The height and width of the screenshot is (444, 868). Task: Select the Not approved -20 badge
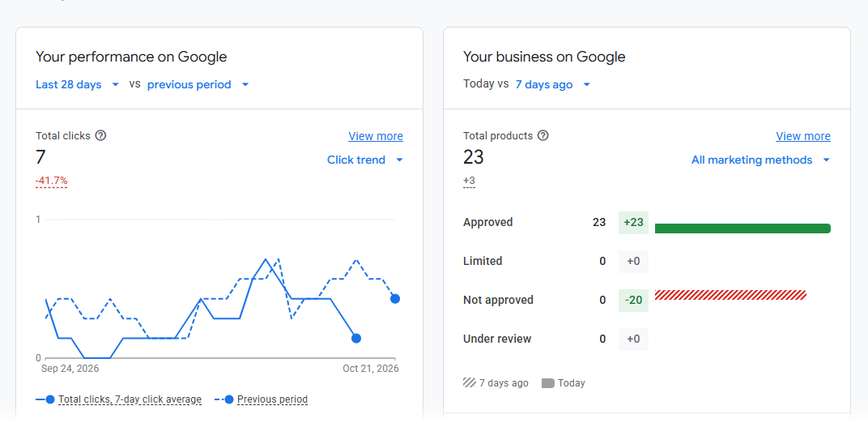(x=633, y=300)
